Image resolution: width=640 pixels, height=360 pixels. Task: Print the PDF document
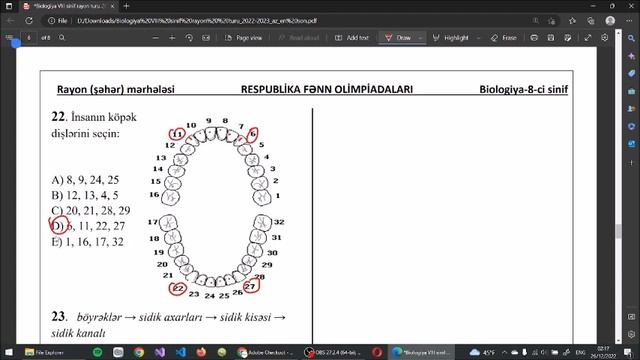click(534, 38)
